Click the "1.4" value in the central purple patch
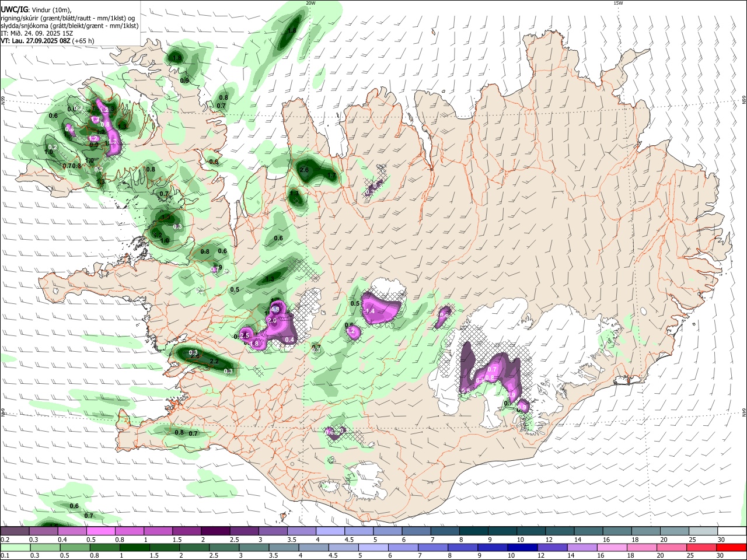 (370, 311)
